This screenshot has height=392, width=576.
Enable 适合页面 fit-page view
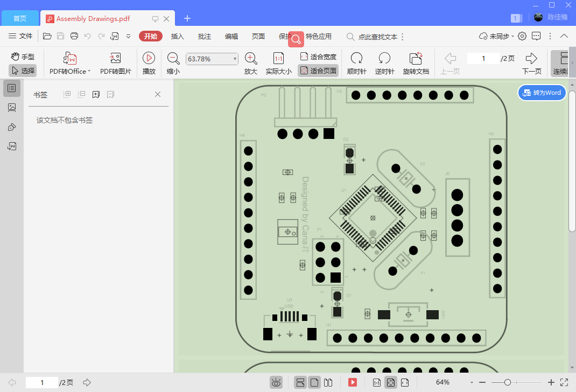pos(318,71)
